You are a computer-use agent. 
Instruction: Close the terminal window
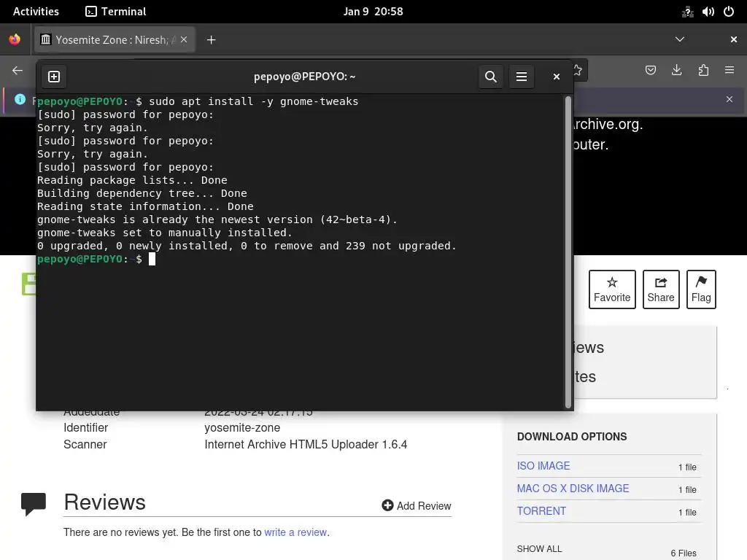pyautogui.click(x=556, y=77)
